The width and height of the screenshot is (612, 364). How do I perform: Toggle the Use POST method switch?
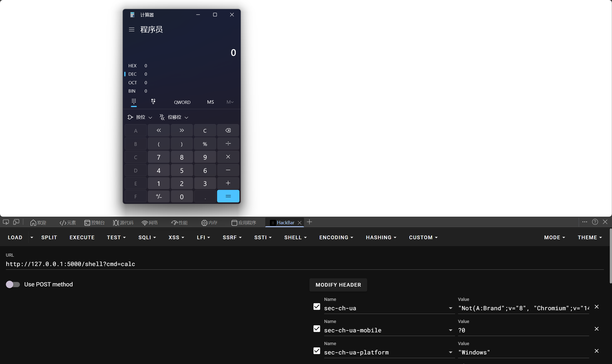coord(13,284)
